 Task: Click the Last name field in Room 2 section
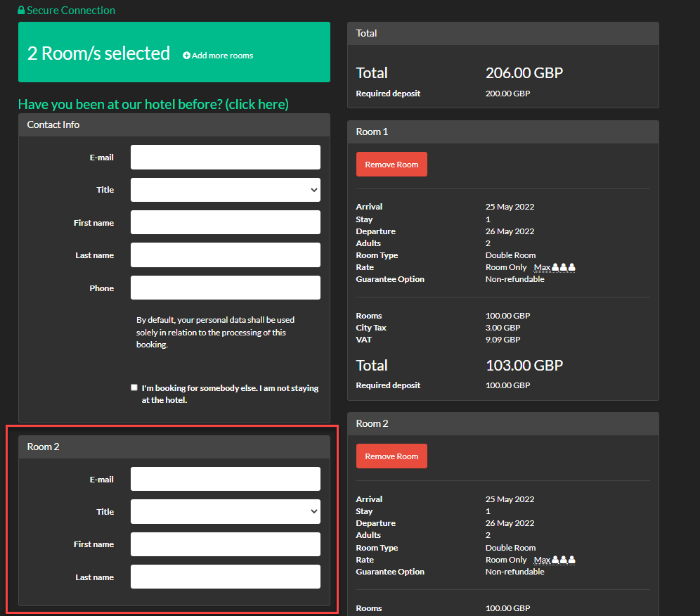pos(225,577)
